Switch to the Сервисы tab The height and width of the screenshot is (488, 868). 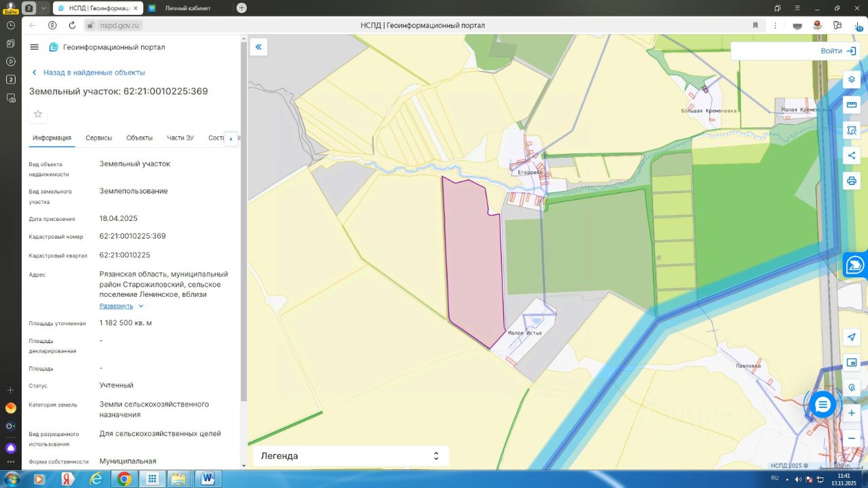click(x=99, y=138)
